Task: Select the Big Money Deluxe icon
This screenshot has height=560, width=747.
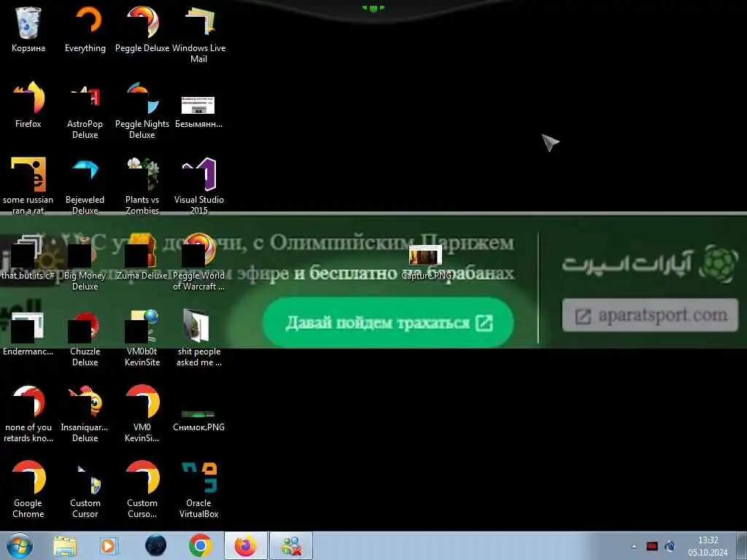Action: tap(85, 262)
